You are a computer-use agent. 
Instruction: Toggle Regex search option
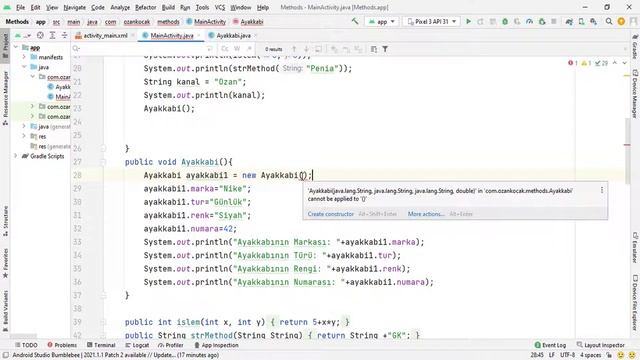coord(249,49)
